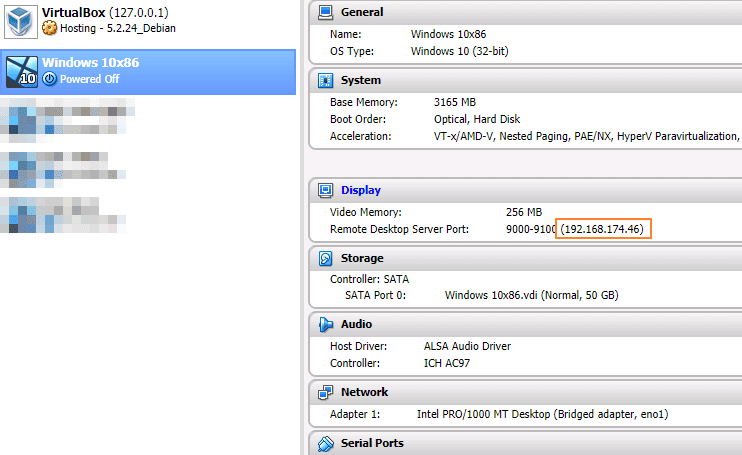Select the Windows 10x86 machine entry
Image resolution: width=742 pixels, height=455 pixels.
click(x=148, y=72)
